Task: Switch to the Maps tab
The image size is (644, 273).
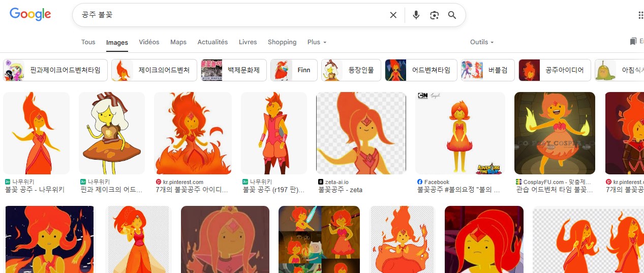Action: click(178, 42)
